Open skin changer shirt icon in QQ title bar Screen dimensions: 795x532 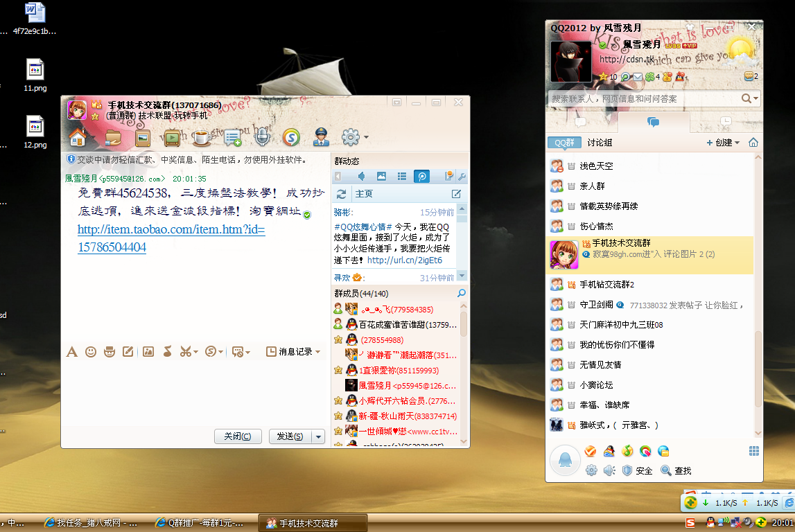click(x=690, y=27)
